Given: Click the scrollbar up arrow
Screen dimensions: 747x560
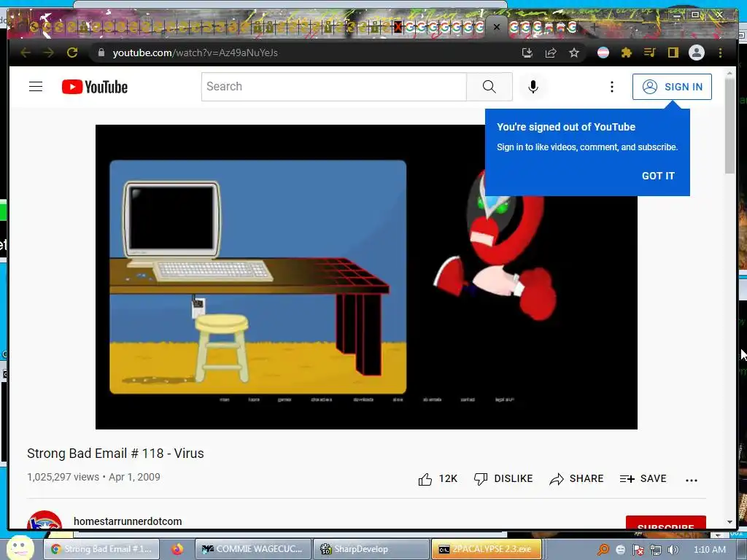Looking at the screenshot, I should [729, 74].
